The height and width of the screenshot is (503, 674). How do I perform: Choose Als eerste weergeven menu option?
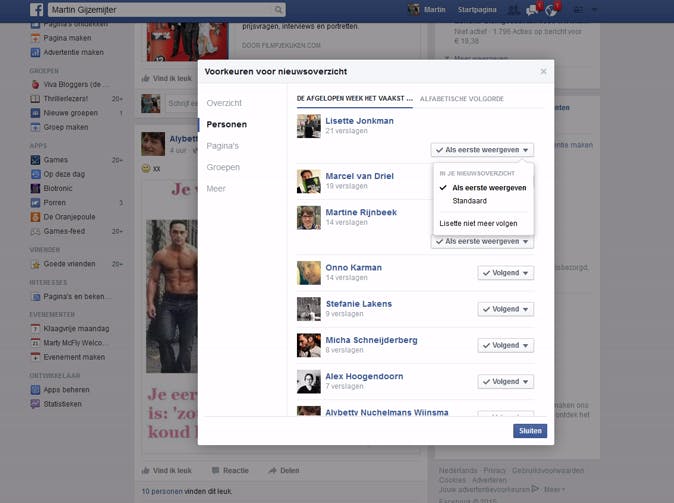click(489, 188)
